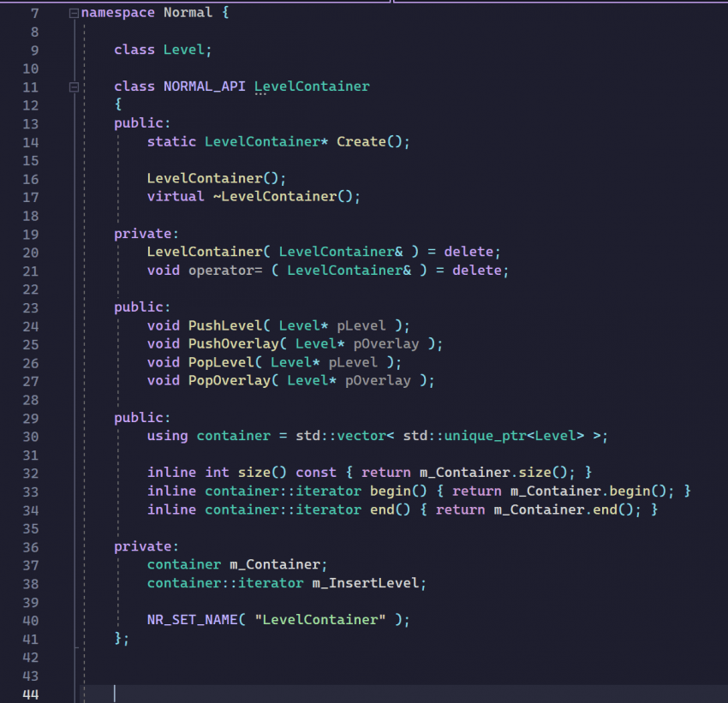This screenshot has height=703, width=728.
Task: Click line number 30 in gutter
Action: 31,437
